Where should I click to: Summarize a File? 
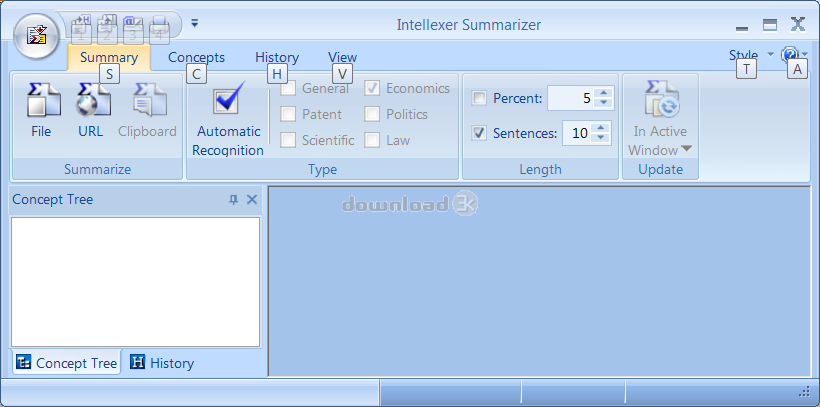42,110
